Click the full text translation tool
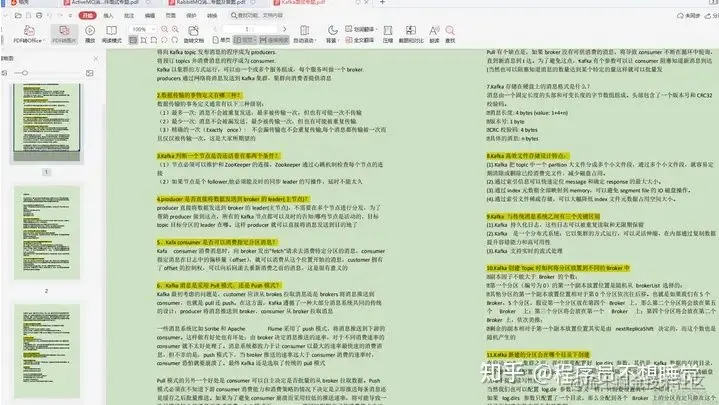Viewport: 719px width, 405px height. point(360,40)
